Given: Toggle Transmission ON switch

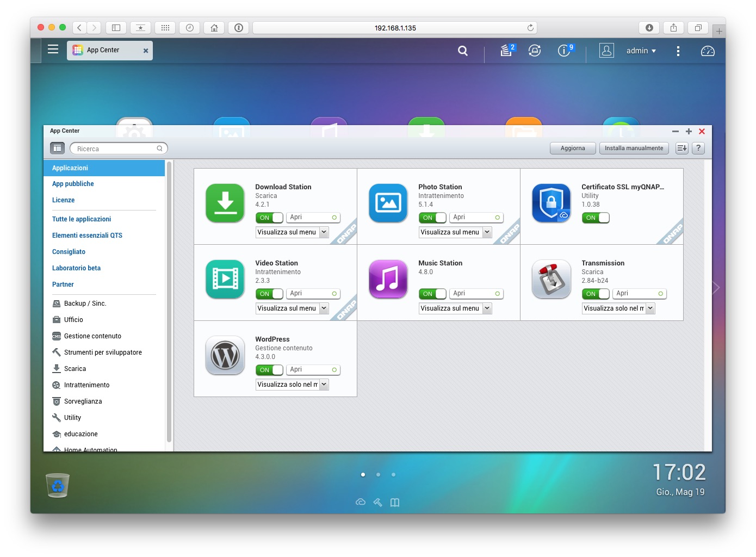Looking at the screenshot, I should click(x=596, y=294).
